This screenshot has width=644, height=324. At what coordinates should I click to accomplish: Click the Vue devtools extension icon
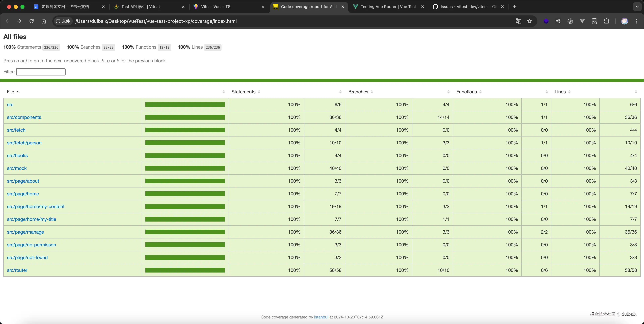point(582,21)
